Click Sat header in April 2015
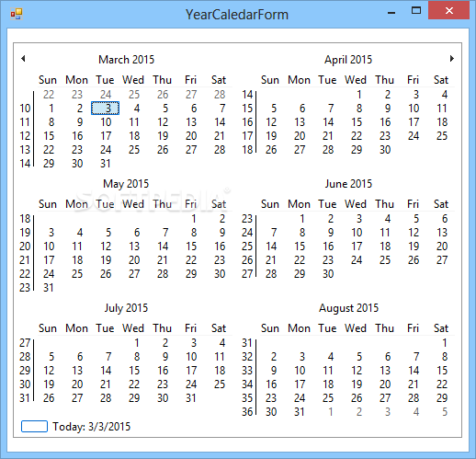476x459 pixels. pyautogui.click(x=441, y=80)
